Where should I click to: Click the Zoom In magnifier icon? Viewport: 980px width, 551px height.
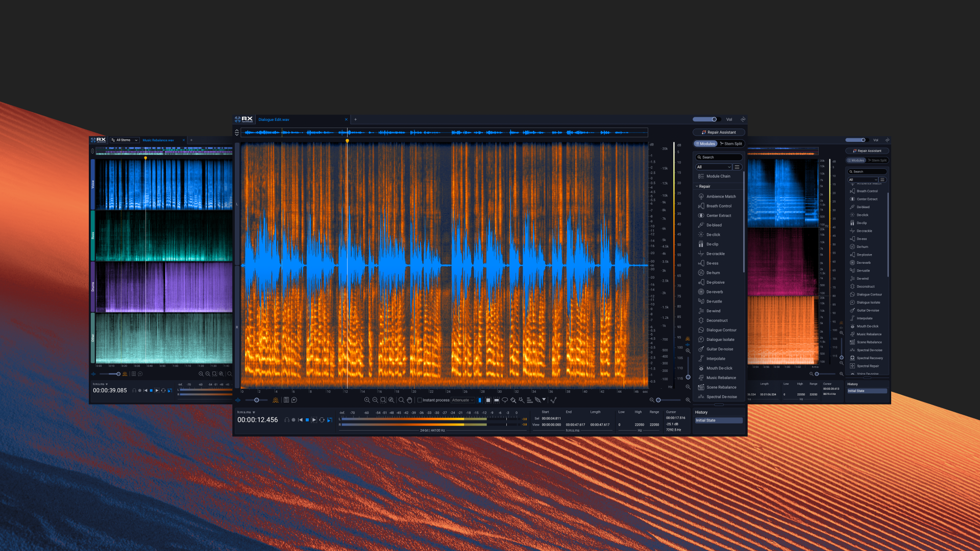(x=367, y=400)
